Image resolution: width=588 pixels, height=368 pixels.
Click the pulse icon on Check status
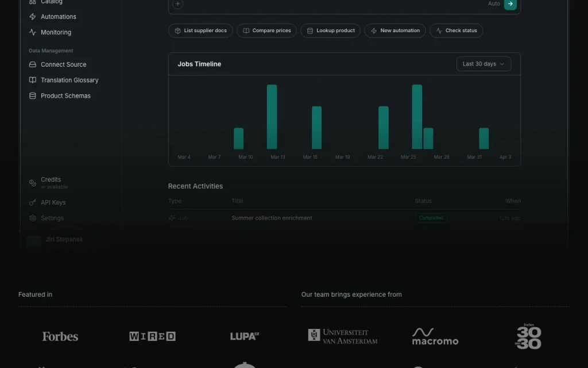439,31
